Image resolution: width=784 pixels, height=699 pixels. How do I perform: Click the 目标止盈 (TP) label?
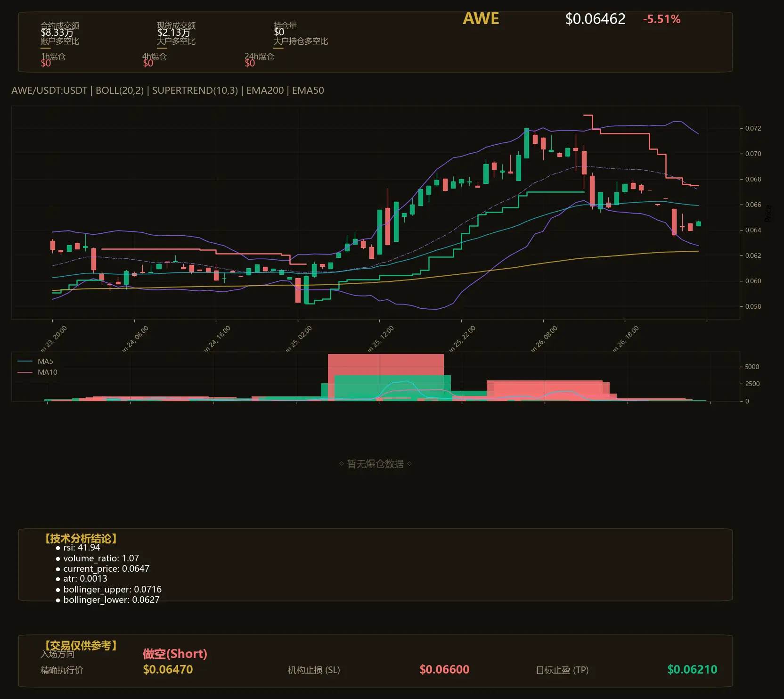coord(563,670)
